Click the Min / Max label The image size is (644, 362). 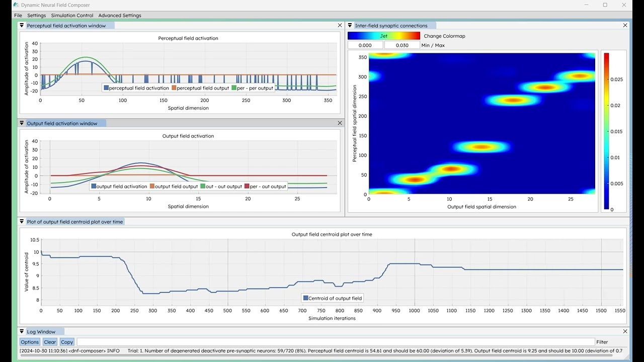433,45
